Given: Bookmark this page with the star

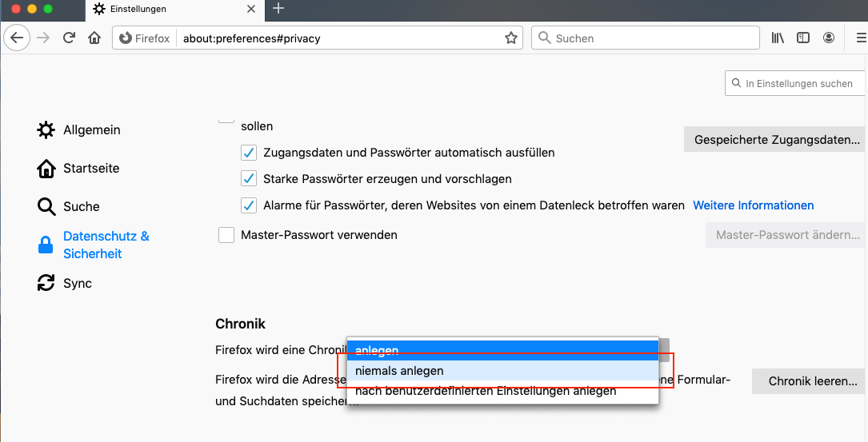Looking at the screenshot, I should (511, 38).
